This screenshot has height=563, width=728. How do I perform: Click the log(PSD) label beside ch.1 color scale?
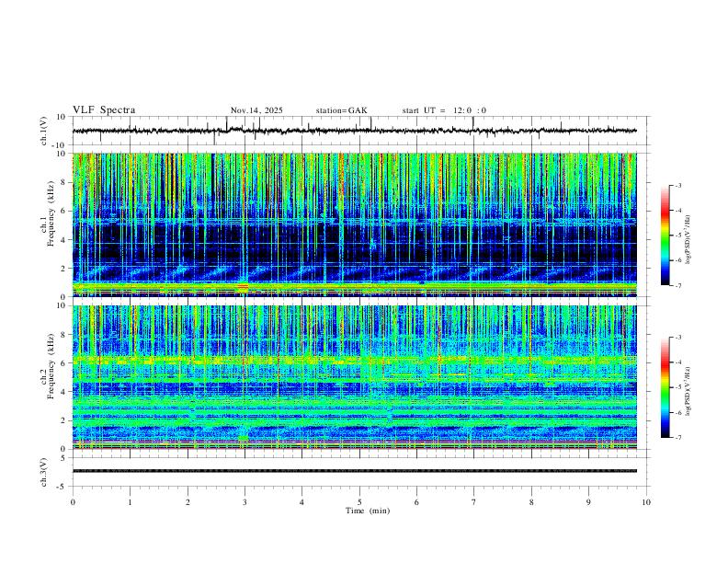point(688,240)
